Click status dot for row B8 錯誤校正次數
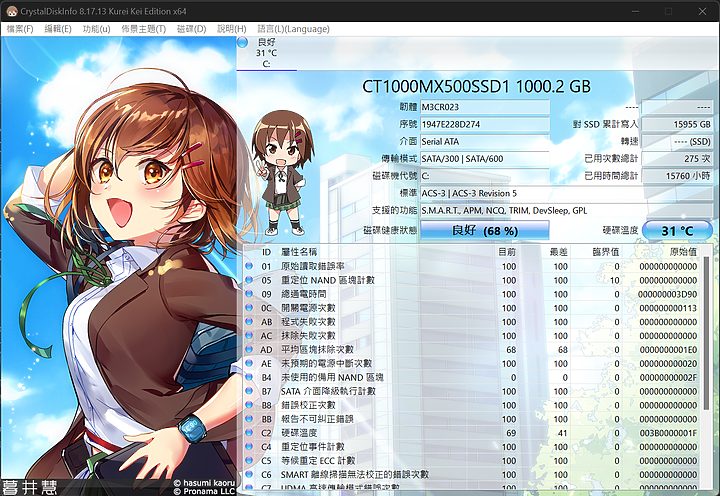Image resolution: width=720 pixels, height=496 pixels. [249, 405]
